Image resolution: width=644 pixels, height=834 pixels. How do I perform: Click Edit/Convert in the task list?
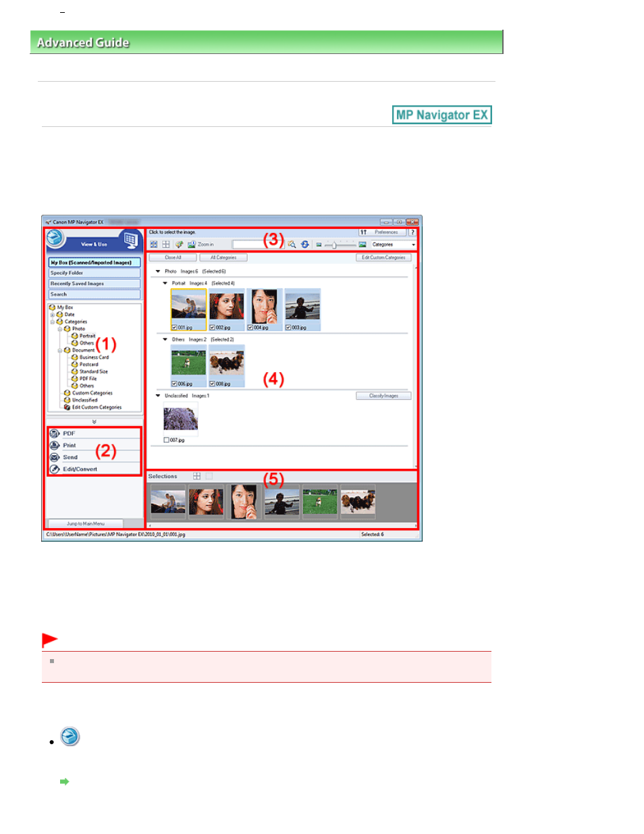tap(80, 469)
